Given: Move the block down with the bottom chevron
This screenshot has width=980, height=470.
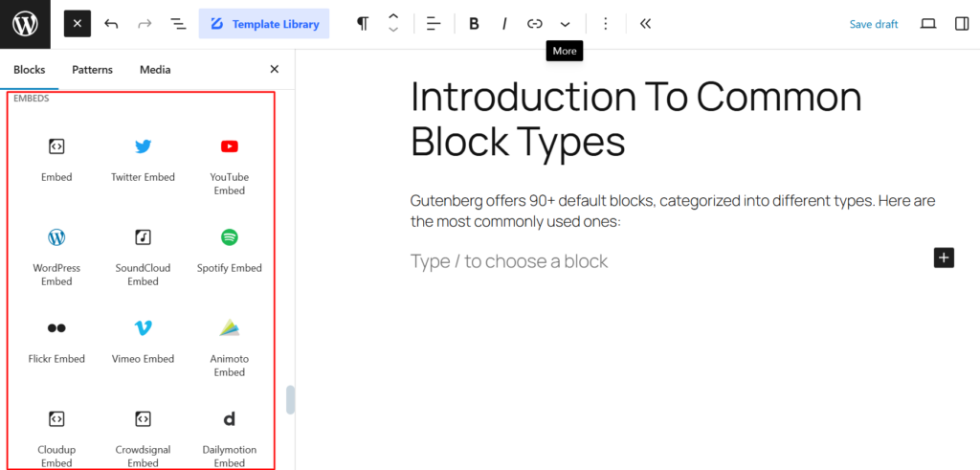Looking at the screenshot, I should (x=393, y=30).
